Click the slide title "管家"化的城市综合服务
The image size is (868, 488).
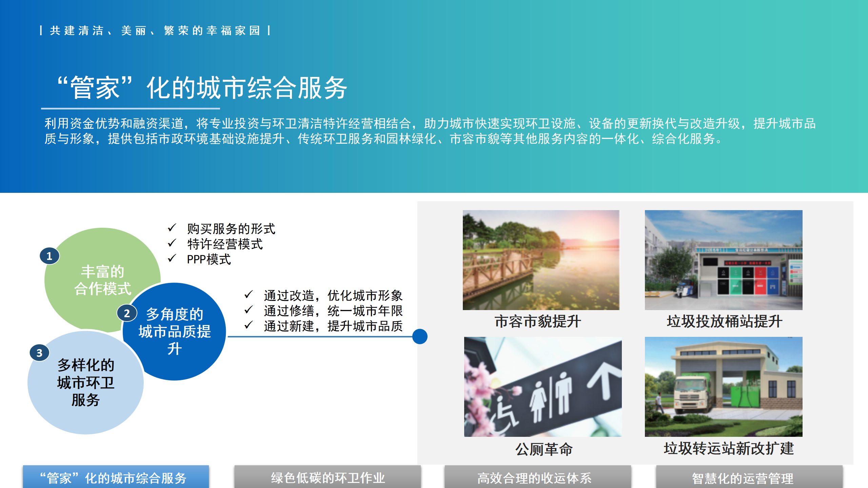(203, 88)
